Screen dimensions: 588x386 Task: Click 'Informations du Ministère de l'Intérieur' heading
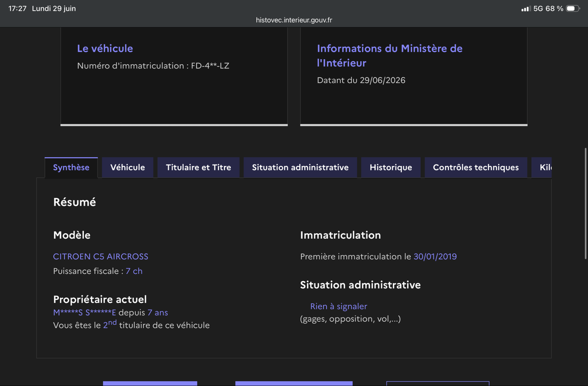pos(390,55)
